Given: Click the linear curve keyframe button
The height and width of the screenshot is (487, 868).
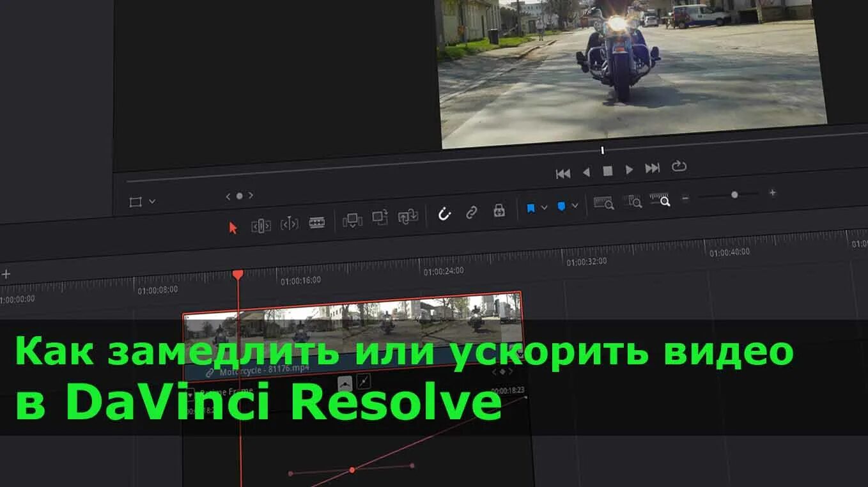Looking at the screenshot, I should click(363, 382).
